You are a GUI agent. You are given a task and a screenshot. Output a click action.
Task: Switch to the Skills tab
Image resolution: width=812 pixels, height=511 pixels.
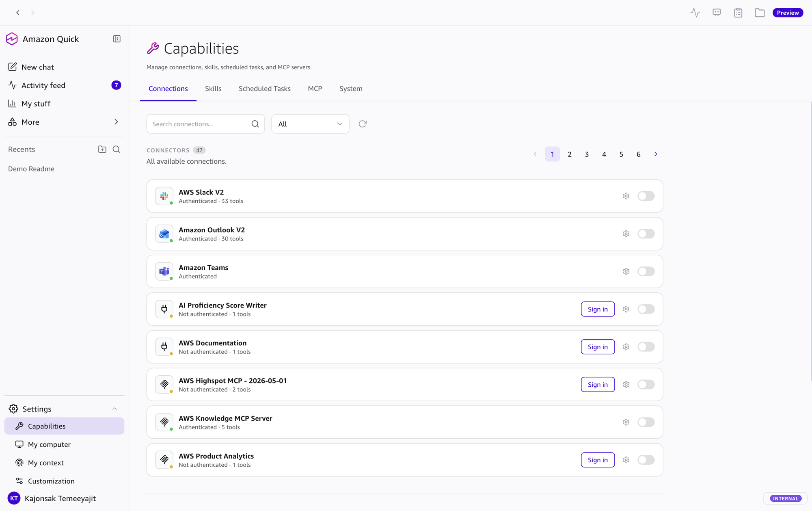213,89
